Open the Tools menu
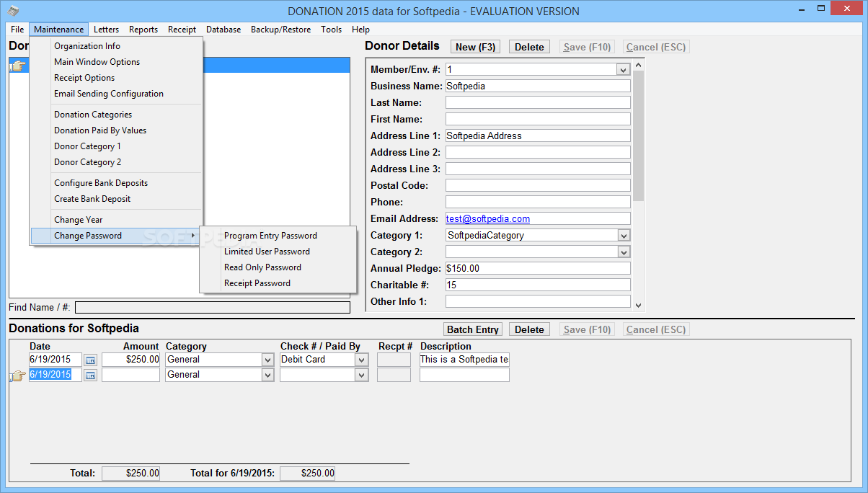This screenshot has width=868, height=493. pyautogui.click(x=331, y=30)
